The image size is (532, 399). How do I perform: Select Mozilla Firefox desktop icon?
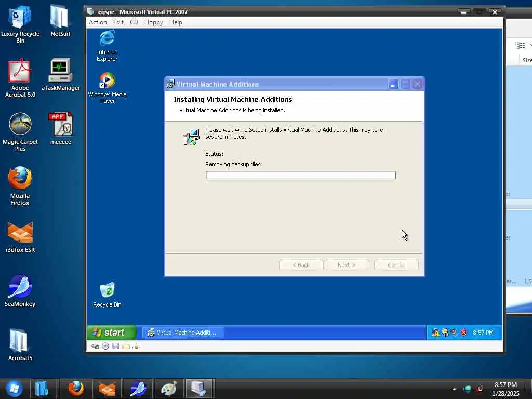coord(20,186)
